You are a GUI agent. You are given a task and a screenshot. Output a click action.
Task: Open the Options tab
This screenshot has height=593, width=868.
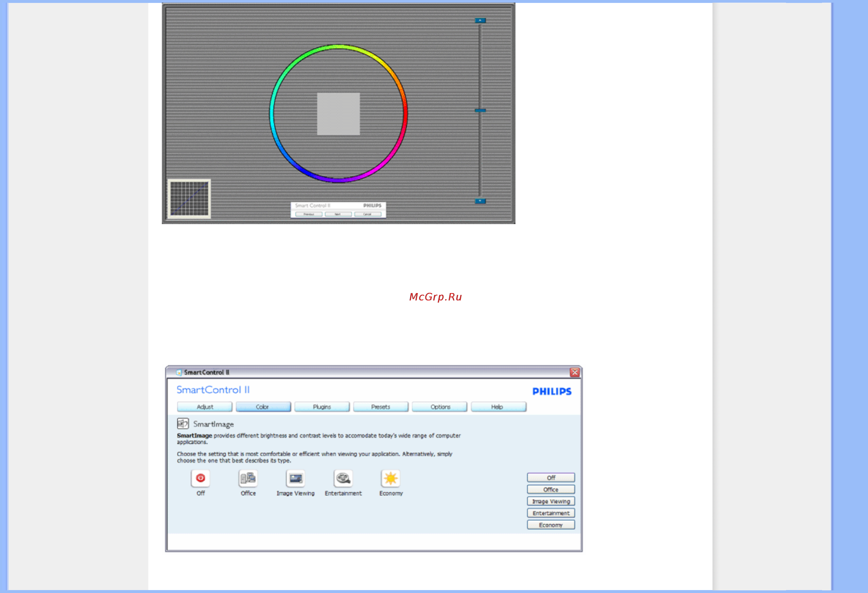[x=440, y=407]
